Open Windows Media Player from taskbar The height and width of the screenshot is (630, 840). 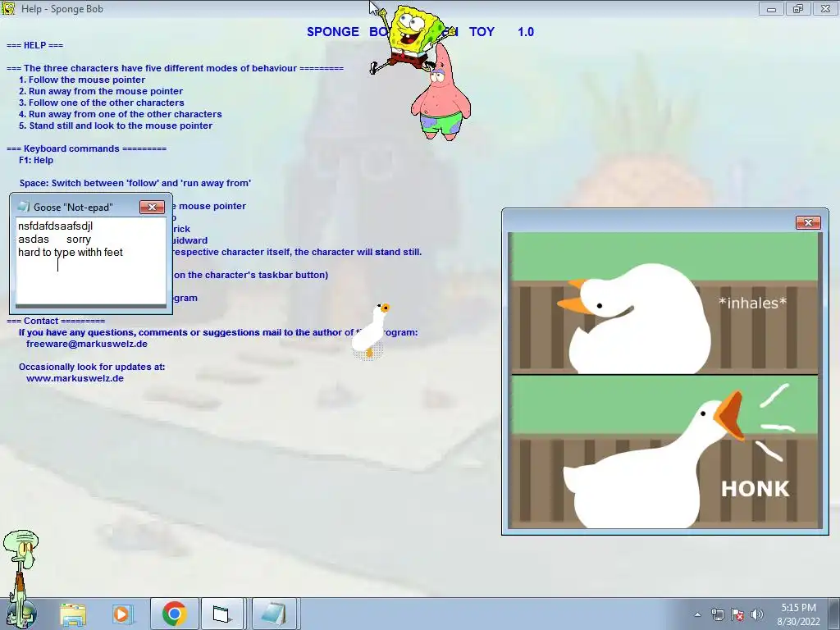click(x=121, y=614)
